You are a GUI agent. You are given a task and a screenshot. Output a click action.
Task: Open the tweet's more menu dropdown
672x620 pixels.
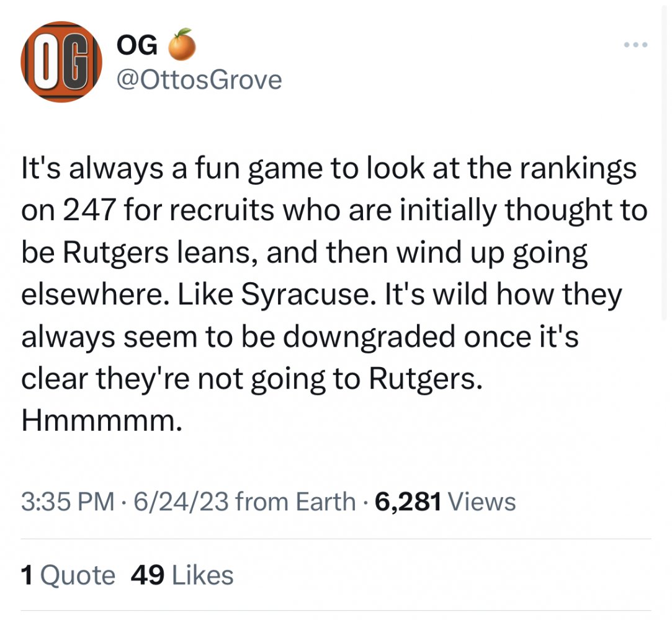[635, 45]
